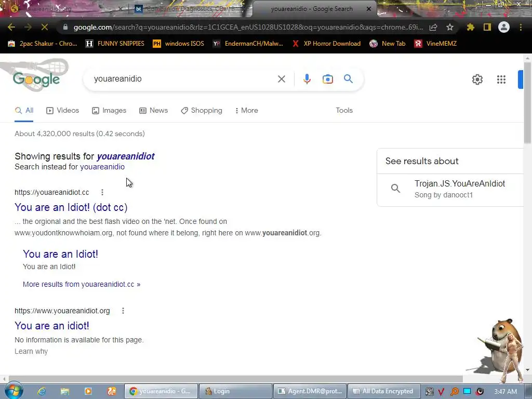This screenshot has width=532, height=399.
Task: Launch Internet Explorer from the taskbar
Action: click(x=42, y=391)
